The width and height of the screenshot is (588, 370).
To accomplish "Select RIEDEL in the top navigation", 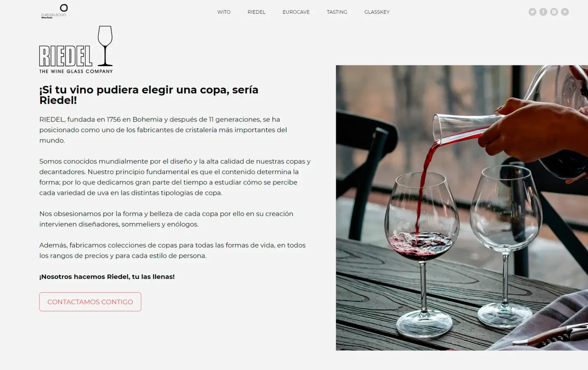I will tap(257, 12).
